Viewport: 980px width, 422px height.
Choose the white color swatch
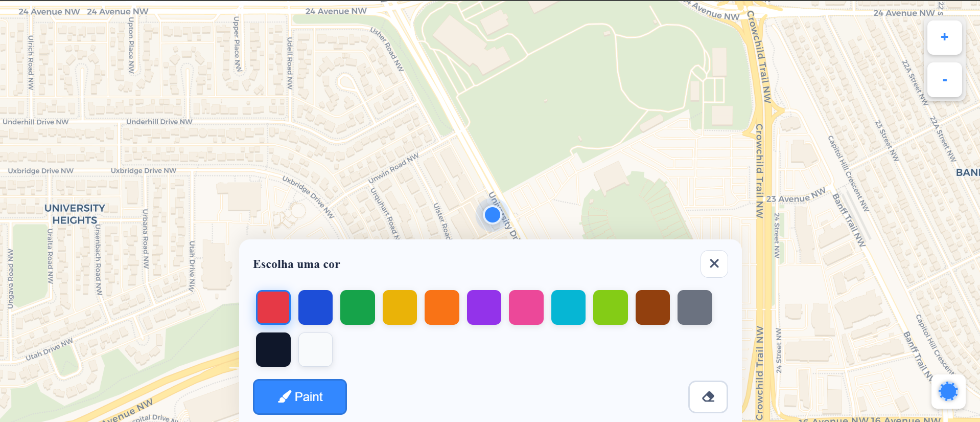tap(315, 350)
